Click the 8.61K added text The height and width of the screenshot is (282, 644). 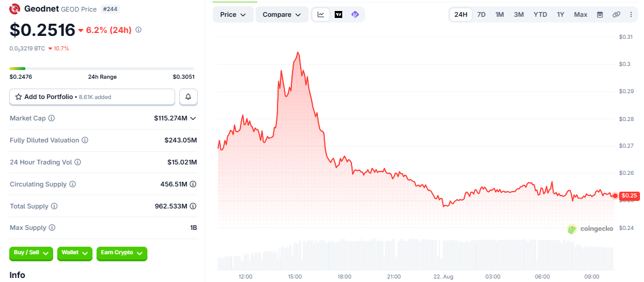point(94,97)
